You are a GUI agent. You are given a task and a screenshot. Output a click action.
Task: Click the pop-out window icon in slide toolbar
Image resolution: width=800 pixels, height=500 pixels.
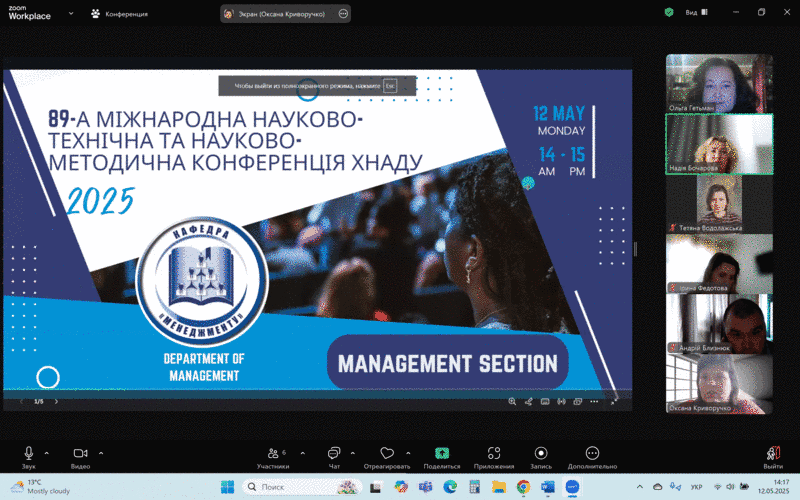click(578, 402)
